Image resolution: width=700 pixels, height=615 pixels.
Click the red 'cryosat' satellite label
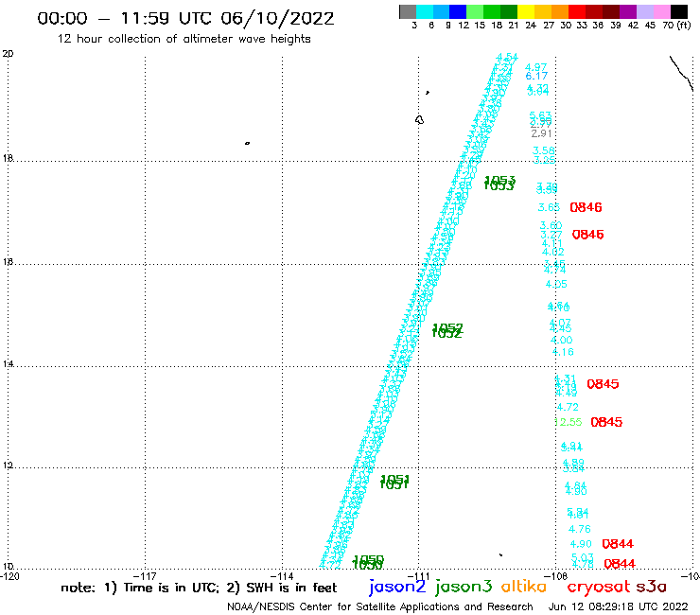[x=598, y=587]
